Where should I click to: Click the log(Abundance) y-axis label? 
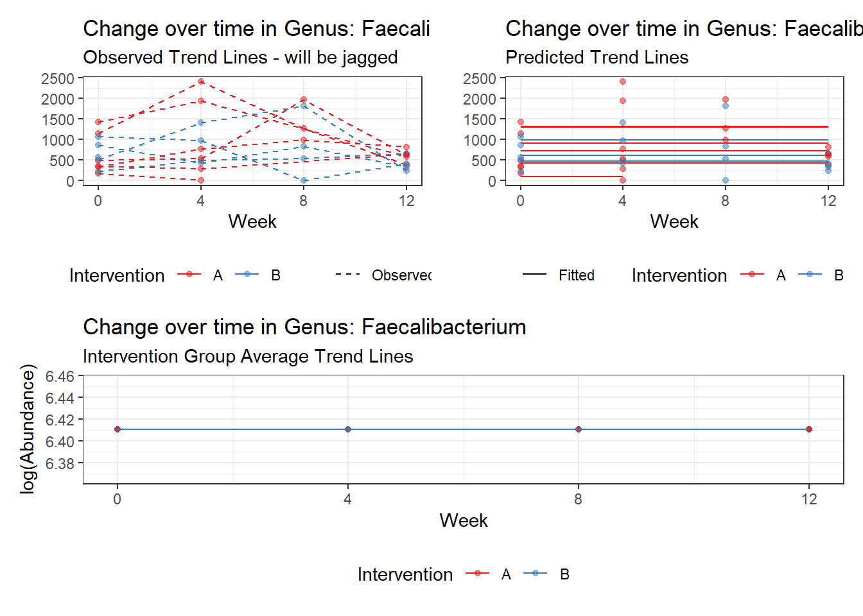pyautogui.click(x=28, y=429)
